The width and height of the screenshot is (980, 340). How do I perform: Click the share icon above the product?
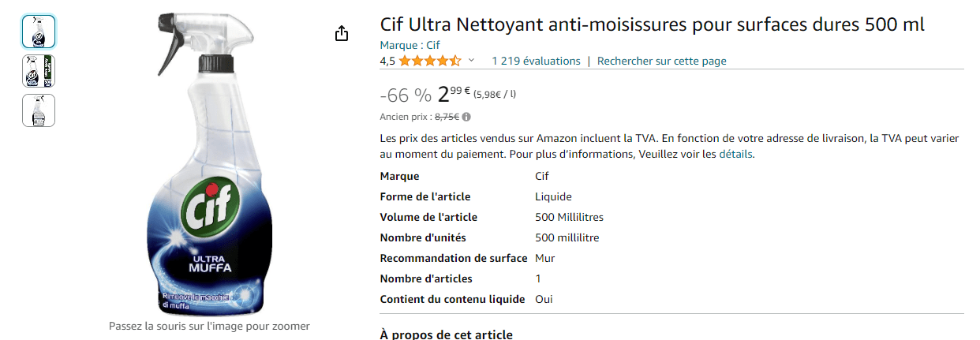tap(341, 33)
